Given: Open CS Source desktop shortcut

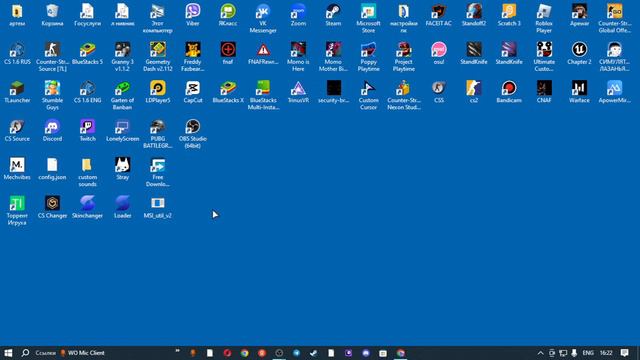Looking at the screenshot, I should [x=17, y=130].
